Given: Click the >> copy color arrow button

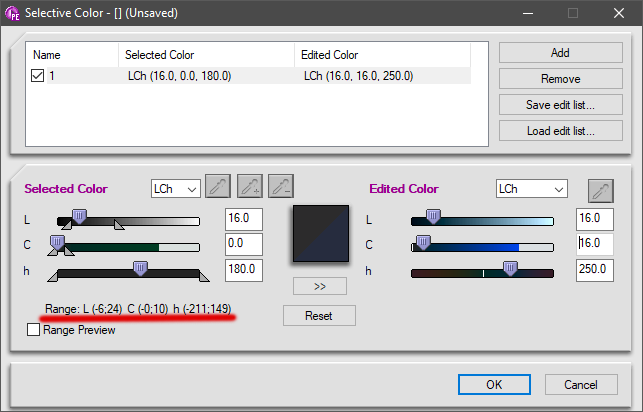Looking at the screenshot, I should pyautogui.click(x=320, y=285).
